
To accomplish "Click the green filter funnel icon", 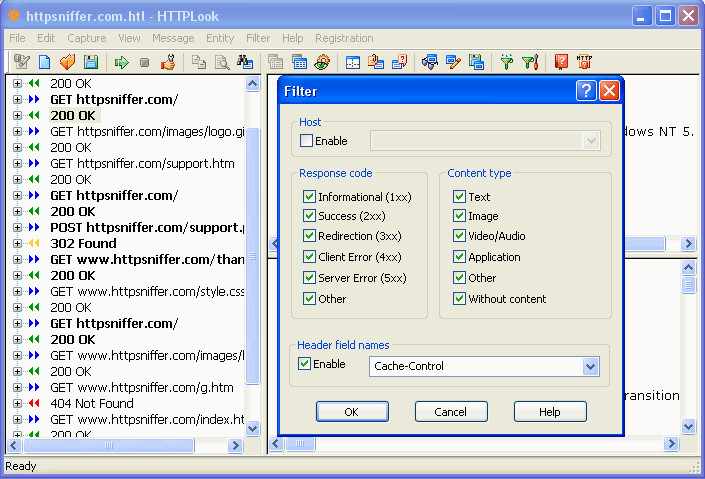I will [x=507, y=62].
